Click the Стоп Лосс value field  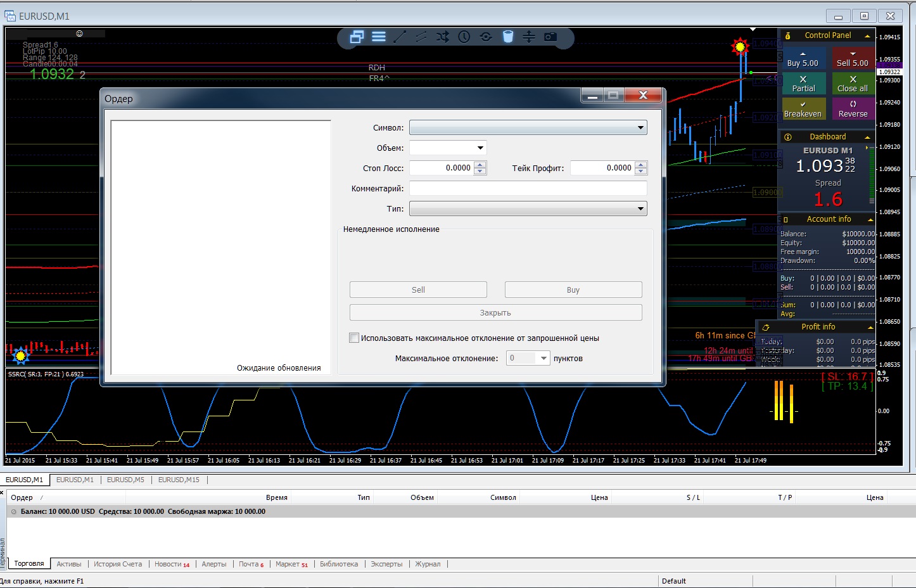(x=442, y=168)
